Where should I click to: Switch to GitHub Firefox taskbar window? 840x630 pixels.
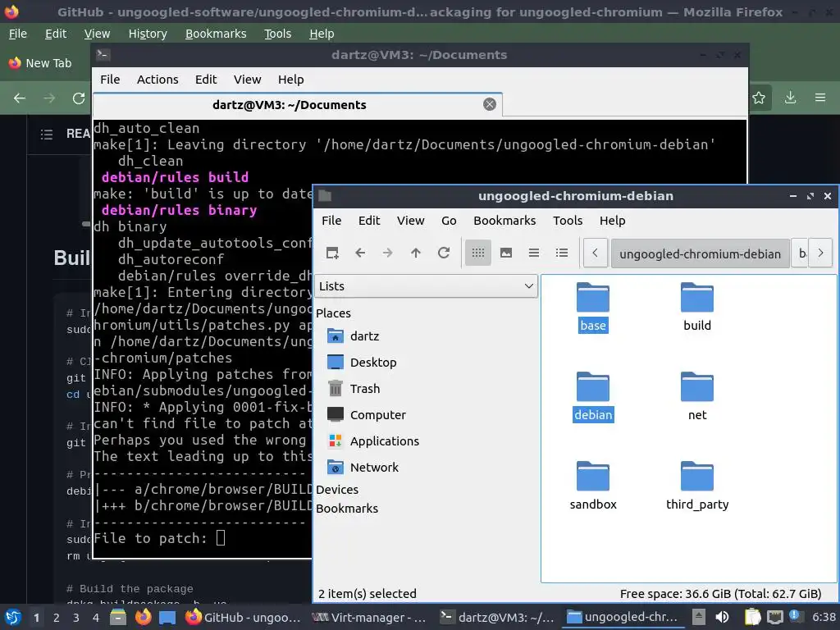coord(243,617)
